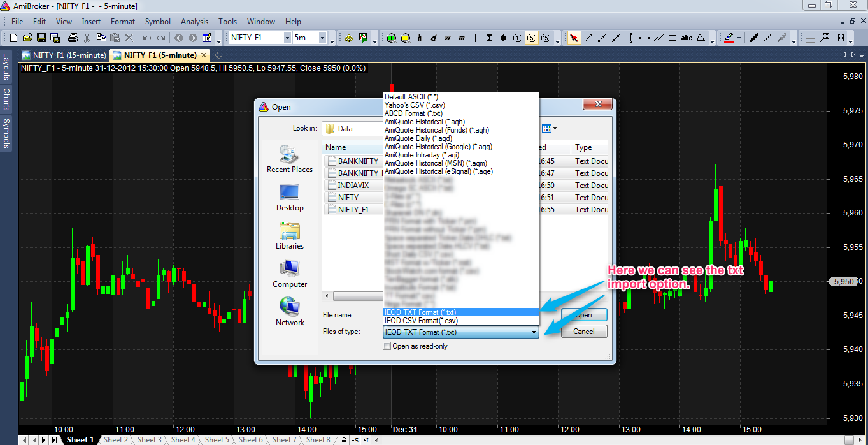Open the Files of type combo box
Image resolution: width=868 pixels, height=445 pixels.
pyautogui.click(x=461, y=332)
